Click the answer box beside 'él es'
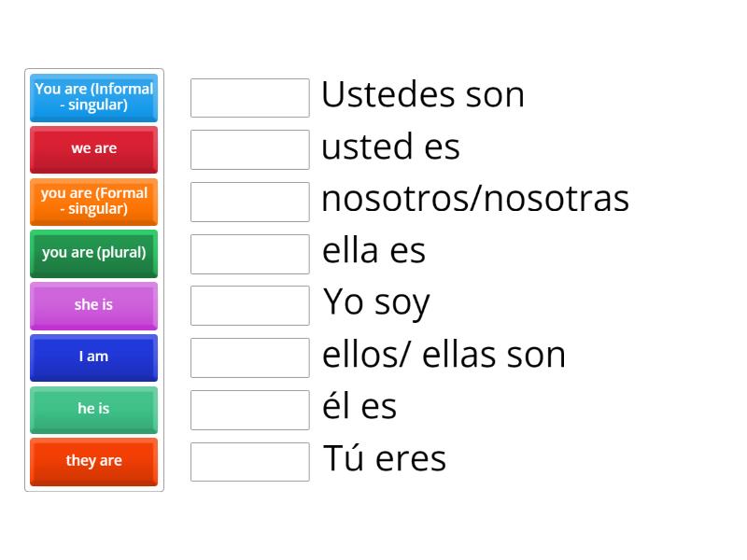This screenshot has width=747, height=560. [x=249, y=409]
